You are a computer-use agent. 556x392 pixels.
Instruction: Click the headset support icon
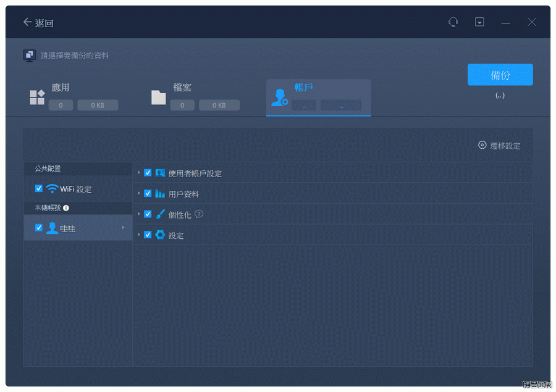click(453, 22)
